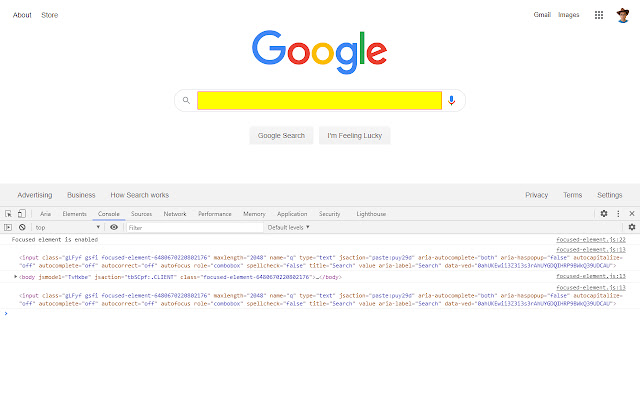The height and width of the screenshot is (400, 640).
Task: Open the Images link
Action: pos(569,15)
